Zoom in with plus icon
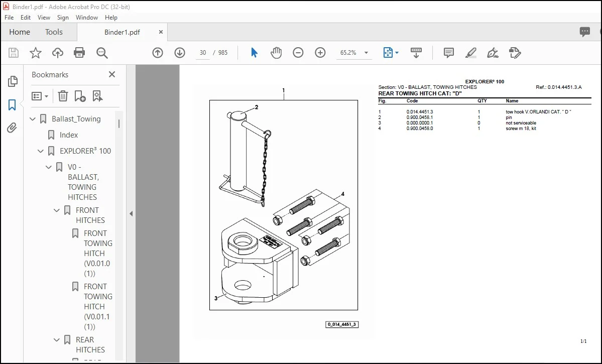Viewport: 602px width, 364px height. coord(320,53)
